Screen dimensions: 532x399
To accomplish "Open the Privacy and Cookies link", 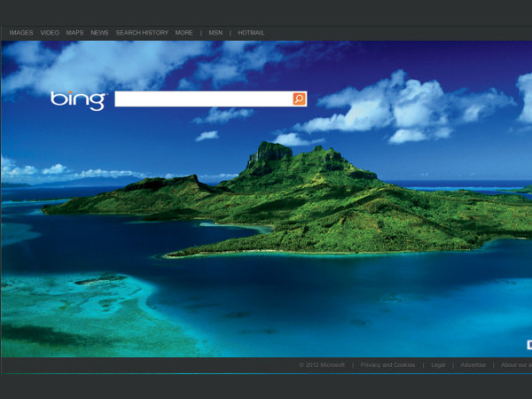I will [387, 365].
